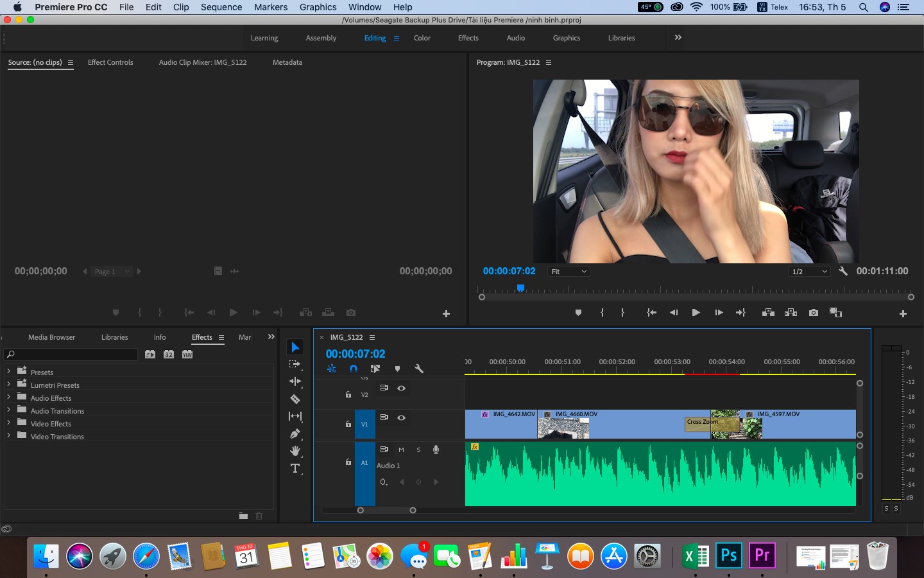Open Photoshop from the Dock

tap(729, 556)
